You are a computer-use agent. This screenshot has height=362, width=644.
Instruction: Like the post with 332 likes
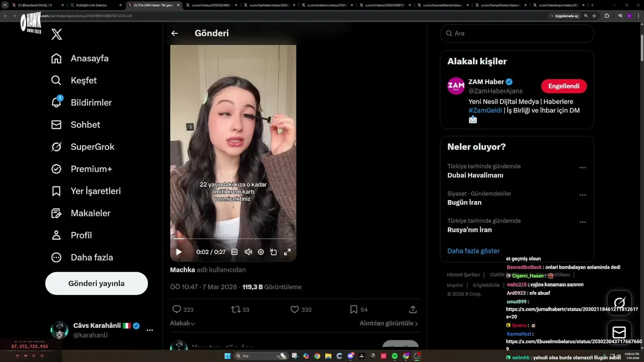tap(295, 309)
